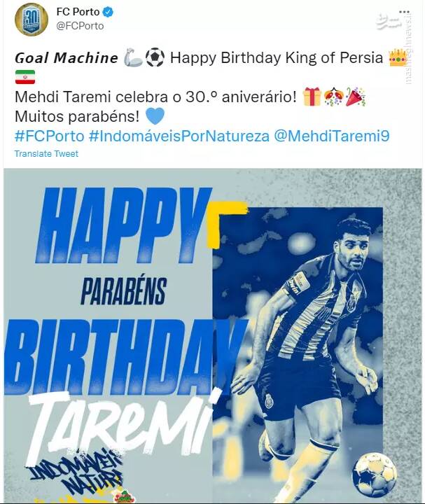This screenshot has width=425, height=504.
Task: Click the #FCPorto hashtag
Action: (49, 136)
